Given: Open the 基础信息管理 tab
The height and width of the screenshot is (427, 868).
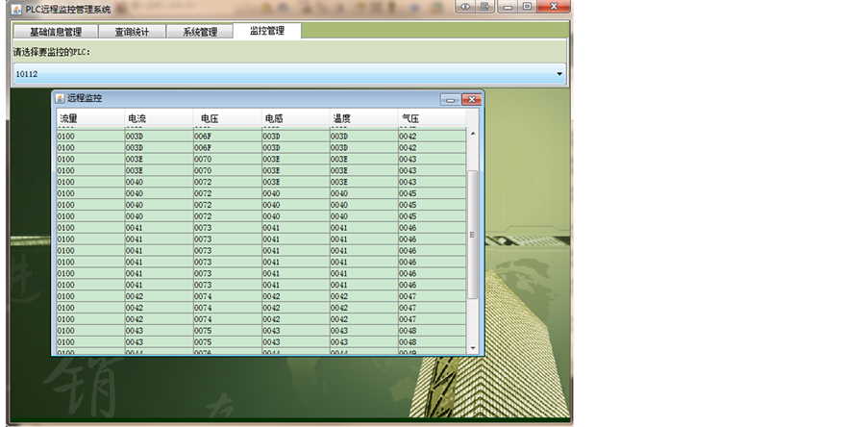Looking at the screenshot, I should click(55, 32).
